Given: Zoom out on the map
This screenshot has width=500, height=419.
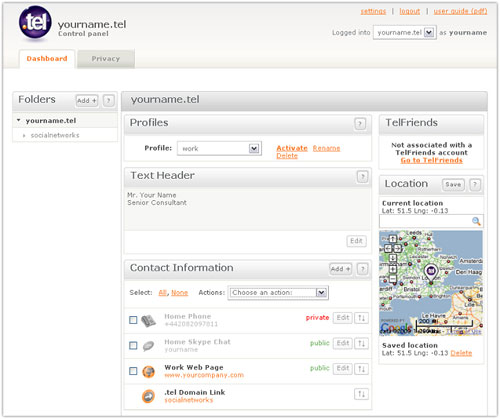Looking at the screenshot, I should coord(393,278).
